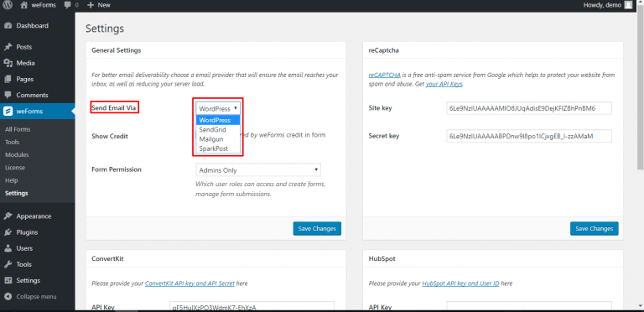Click the Site key input field
This screenshot has height=312, width=644.
tap(529, 108)
